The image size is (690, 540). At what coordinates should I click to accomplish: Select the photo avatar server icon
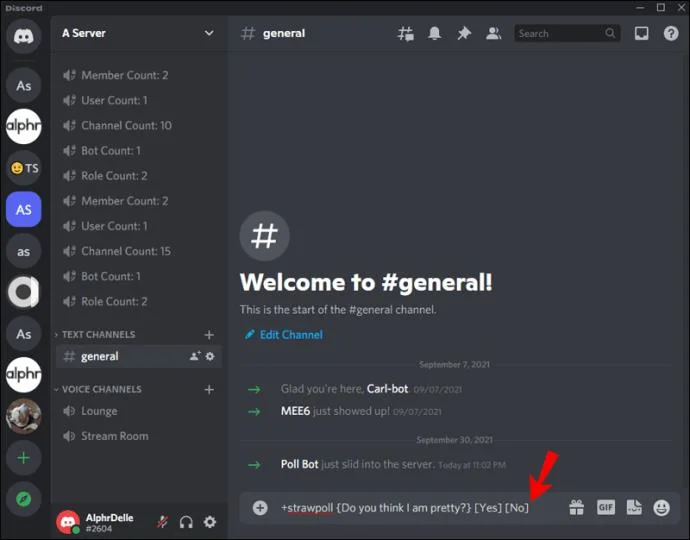(24, 416)
